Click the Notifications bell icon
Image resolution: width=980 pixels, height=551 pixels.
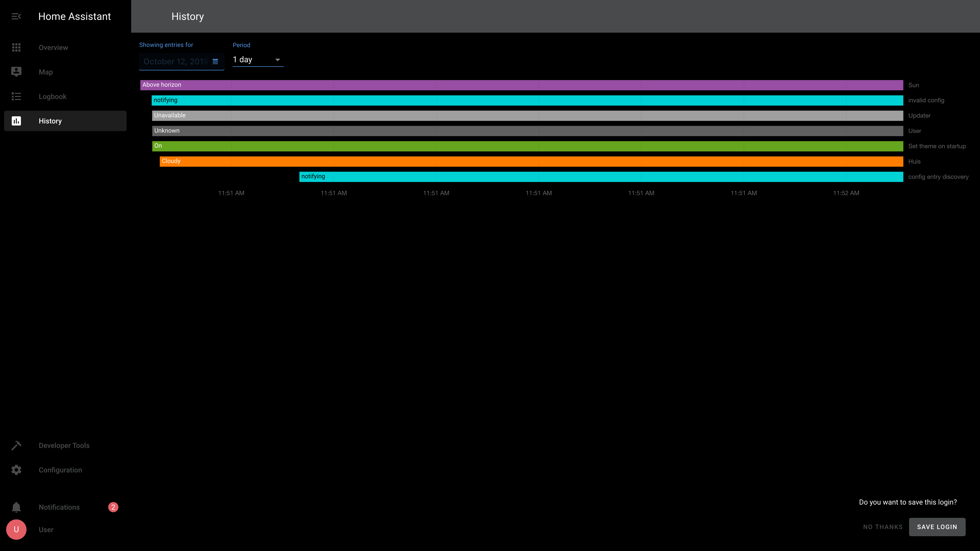coord(16,507)
